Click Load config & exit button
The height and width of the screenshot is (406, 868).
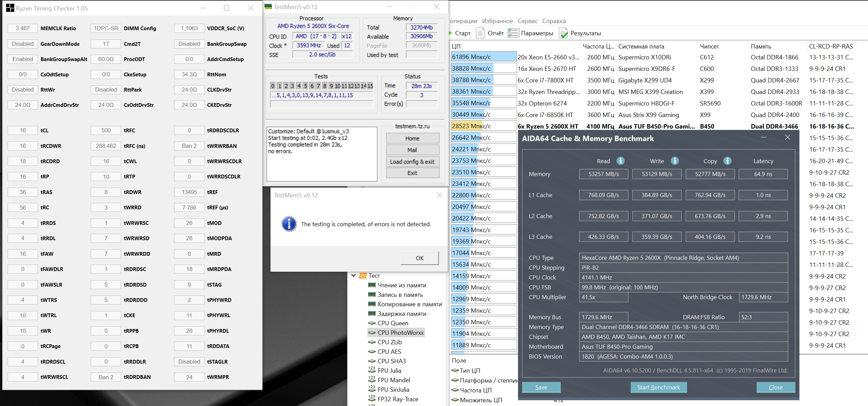412,162
